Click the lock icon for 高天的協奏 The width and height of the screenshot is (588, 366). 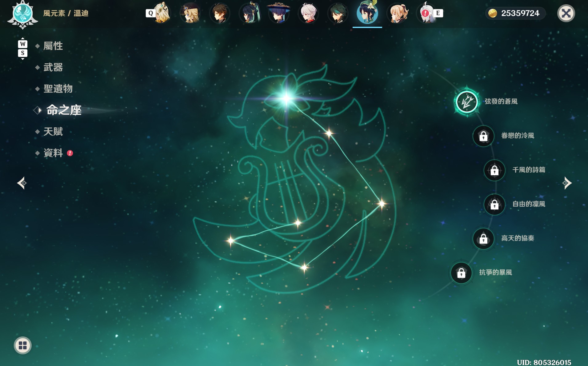click(x=483, y=238)
